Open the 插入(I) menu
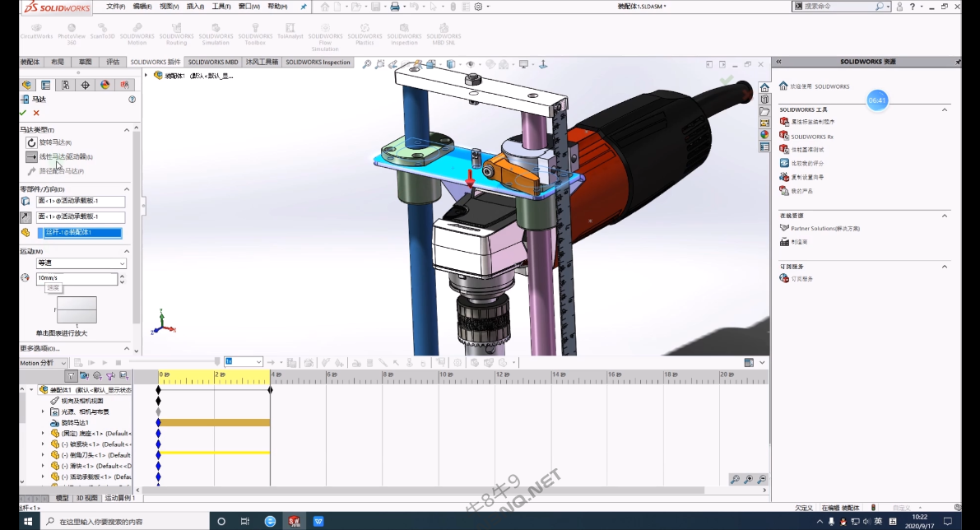This screenshot has height=530, width=980. point(195,7)
